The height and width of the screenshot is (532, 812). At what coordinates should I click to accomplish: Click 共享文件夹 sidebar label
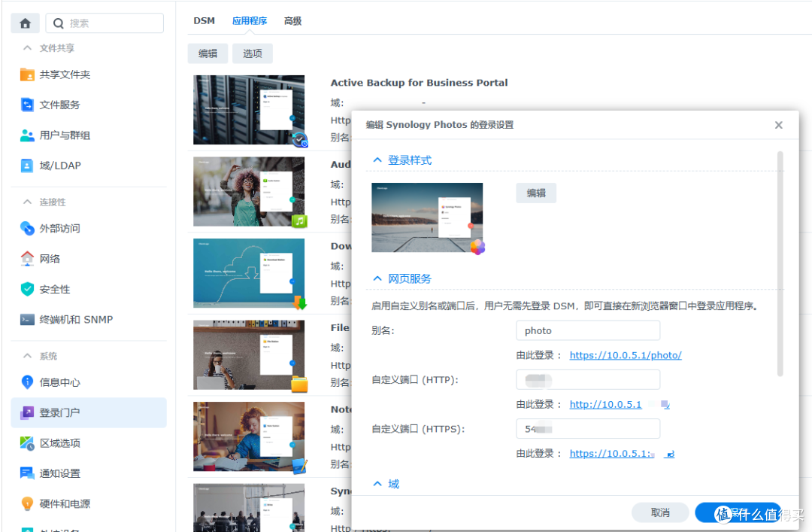click(x=65, y=74)
